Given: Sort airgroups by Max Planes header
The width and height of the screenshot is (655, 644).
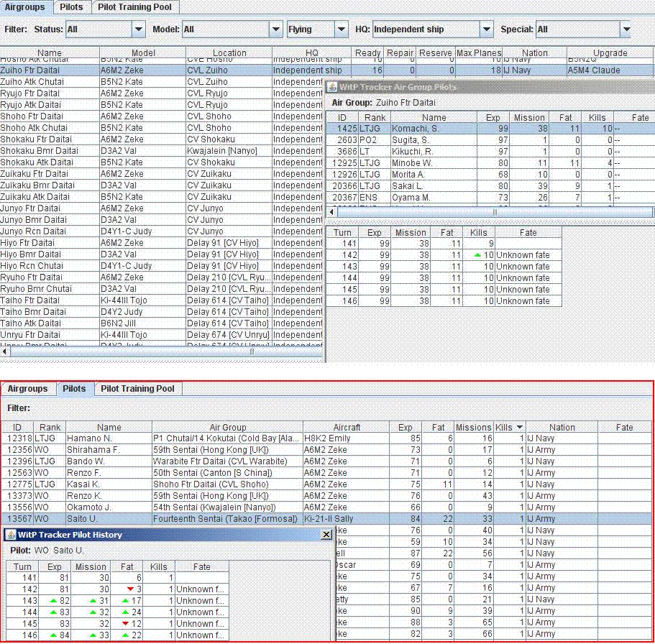Looking at the screenshot, I should [x=479, y=52].
